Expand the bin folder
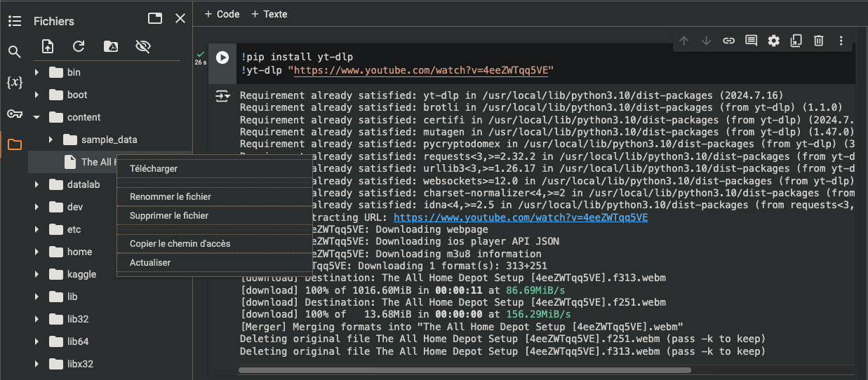The height and width of the screenshot is (380, 868). pyautogui.click(x=36, y=72)
